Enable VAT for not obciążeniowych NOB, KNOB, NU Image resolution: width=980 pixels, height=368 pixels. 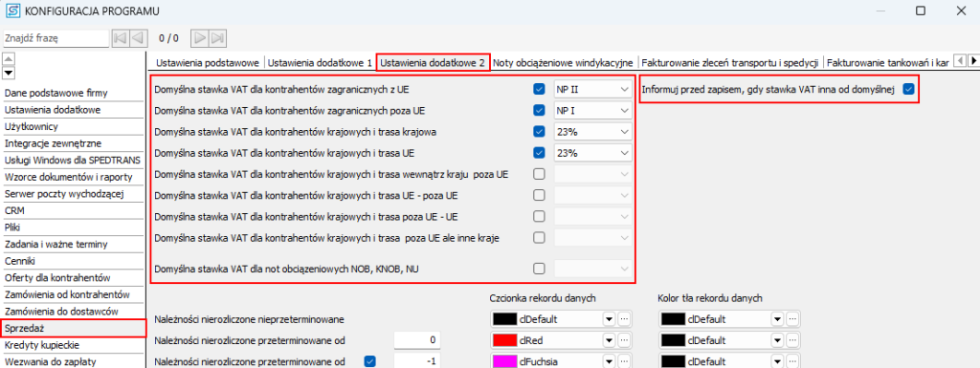(540, 269)
